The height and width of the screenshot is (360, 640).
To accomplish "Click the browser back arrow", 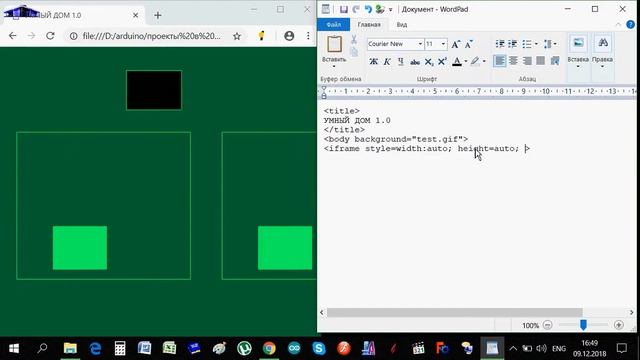I will [x=13, y=36].
